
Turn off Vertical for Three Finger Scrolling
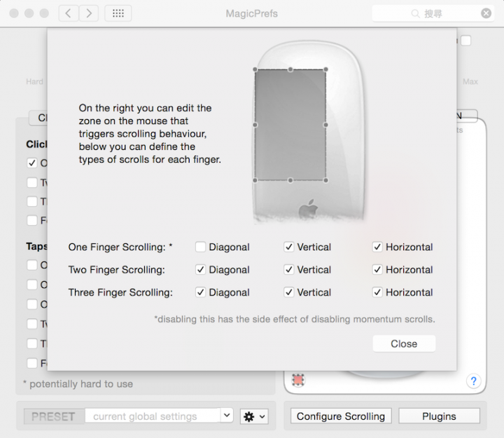click(x=288, y=292)
